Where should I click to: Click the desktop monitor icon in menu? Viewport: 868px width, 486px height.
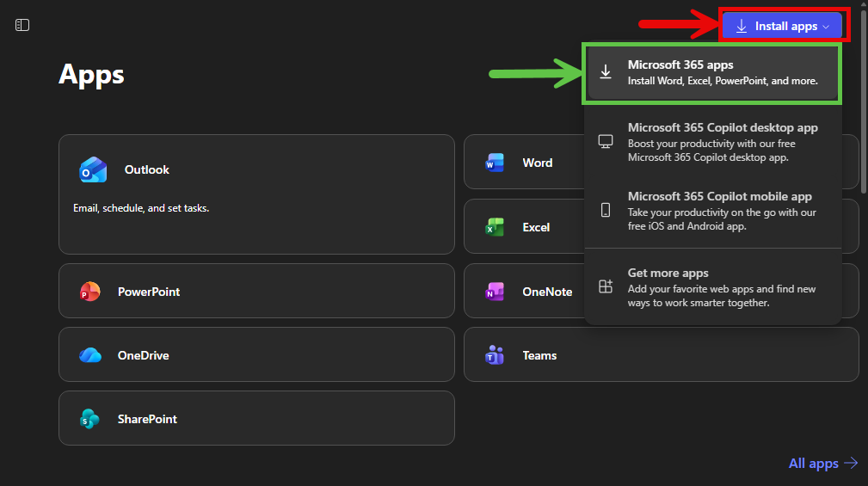tap(606, 142)
